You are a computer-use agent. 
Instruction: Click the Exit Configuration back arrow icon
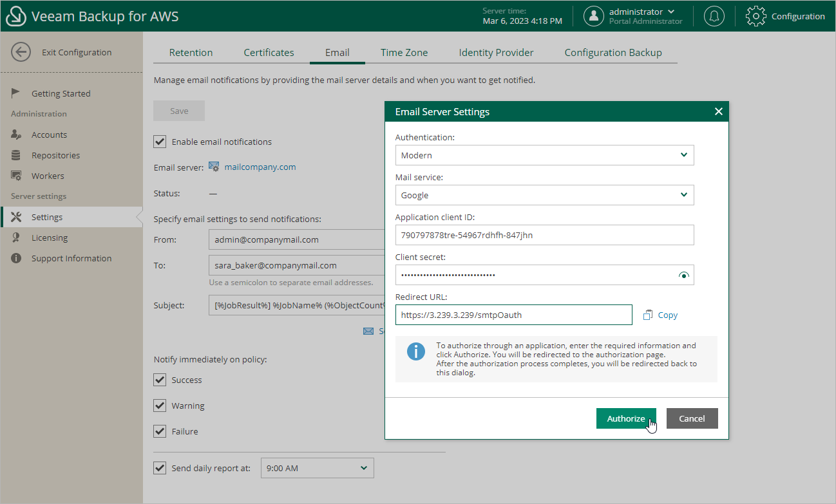(21, 52)
